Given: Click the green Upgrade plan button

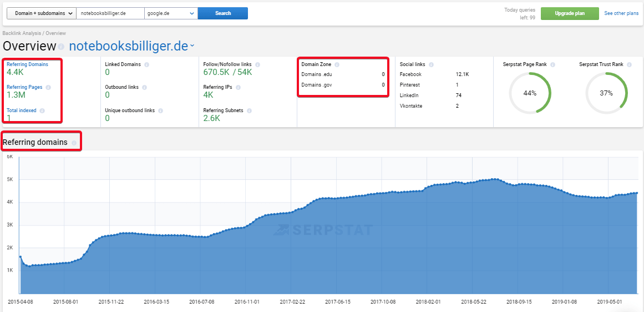Looking at the screenshot, I should (570, 13).
